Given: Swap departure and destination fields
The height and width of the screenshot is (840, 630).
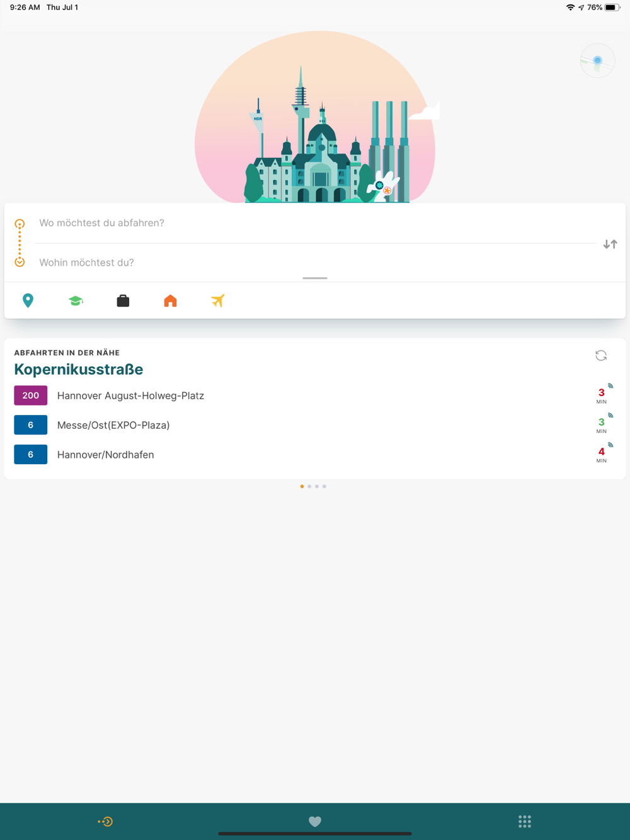Looking at the screenshot, I should coord(610,244).
